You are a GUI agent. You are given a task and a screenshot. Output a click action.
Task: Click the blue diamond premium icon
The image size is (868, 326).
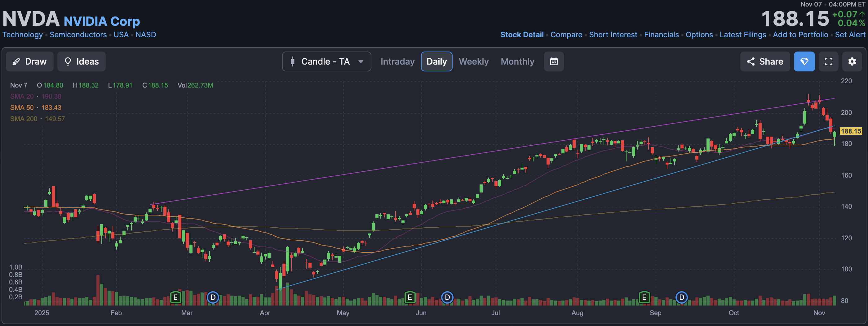[804, 61]
